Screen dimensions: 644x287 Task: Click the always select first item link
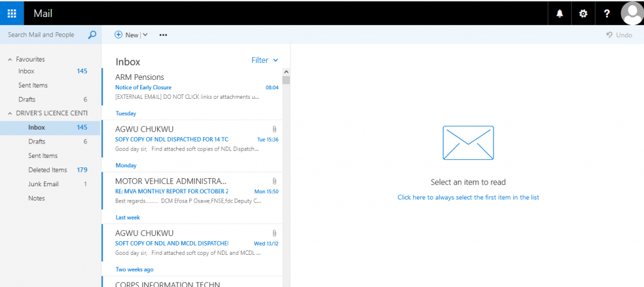468,197
